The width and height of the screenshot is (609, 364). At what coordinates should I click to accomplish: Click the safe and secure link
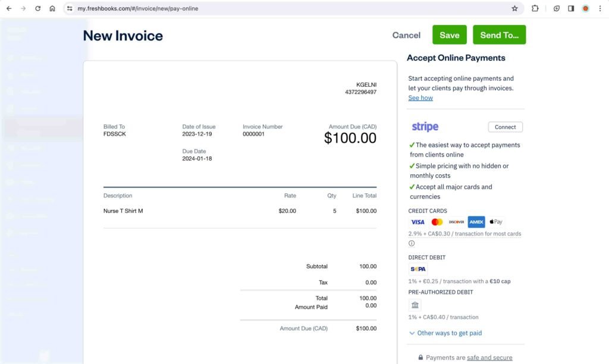coord(489,357)
